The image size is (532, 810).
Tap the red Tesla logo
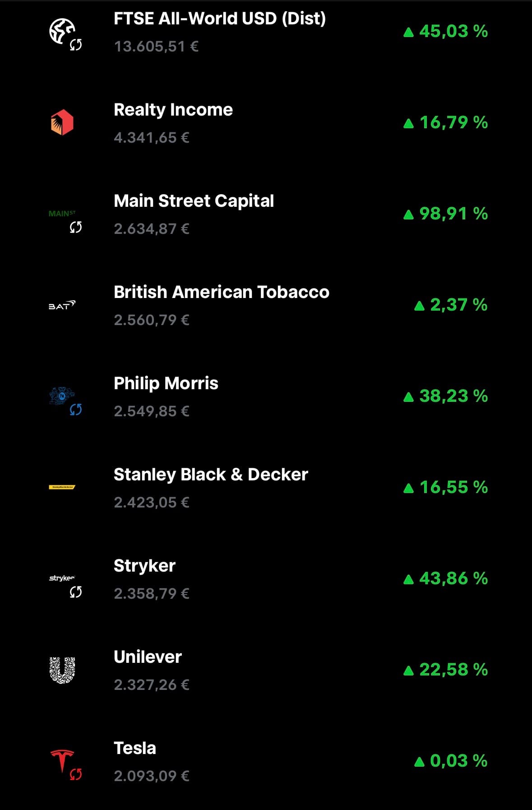pos(62,760)
